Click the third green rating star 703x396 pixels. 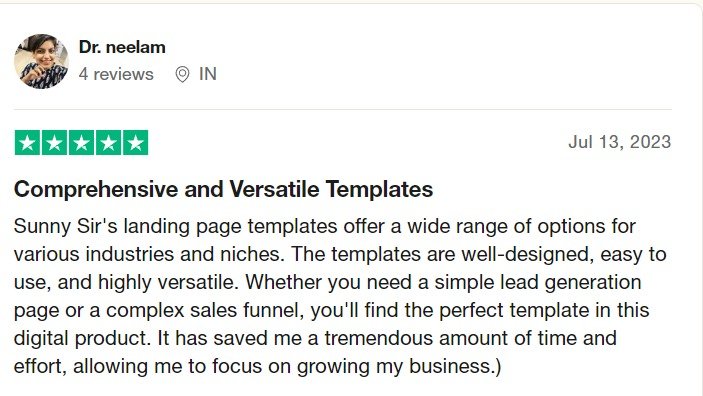click(81, 143)
